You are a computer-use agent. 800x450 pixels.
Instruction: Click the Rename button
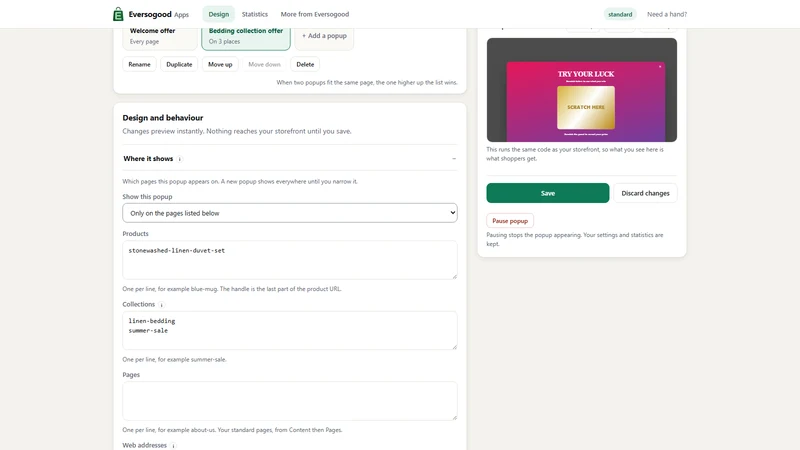139,64
